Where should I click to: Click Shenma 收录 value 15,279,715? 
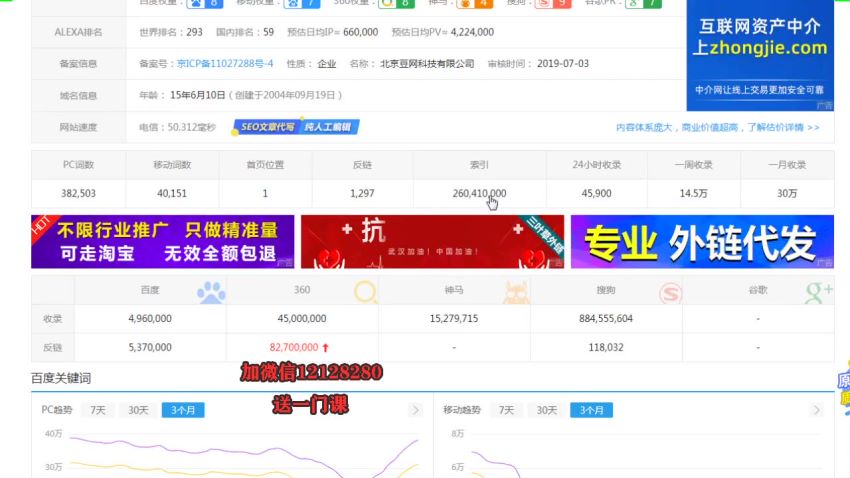click(x=454, y=319)
